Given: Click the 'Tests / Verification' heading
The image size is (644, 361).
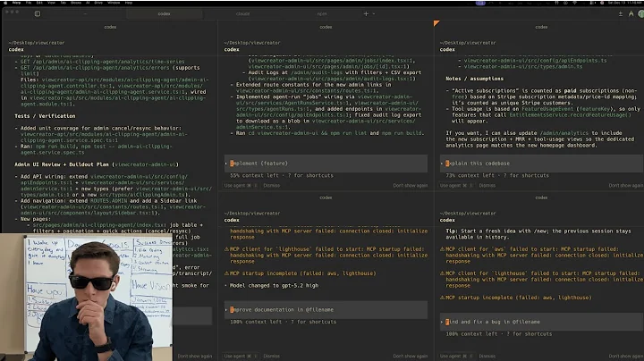Looking at the screenshot, I should pyautogui.click(x=45, y=116).
